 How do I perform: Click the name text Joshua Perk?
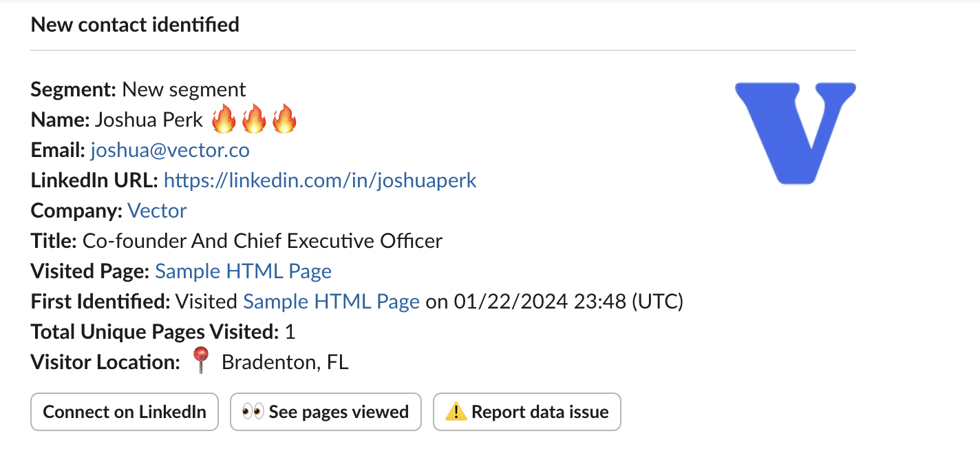(x=149, y=121)
